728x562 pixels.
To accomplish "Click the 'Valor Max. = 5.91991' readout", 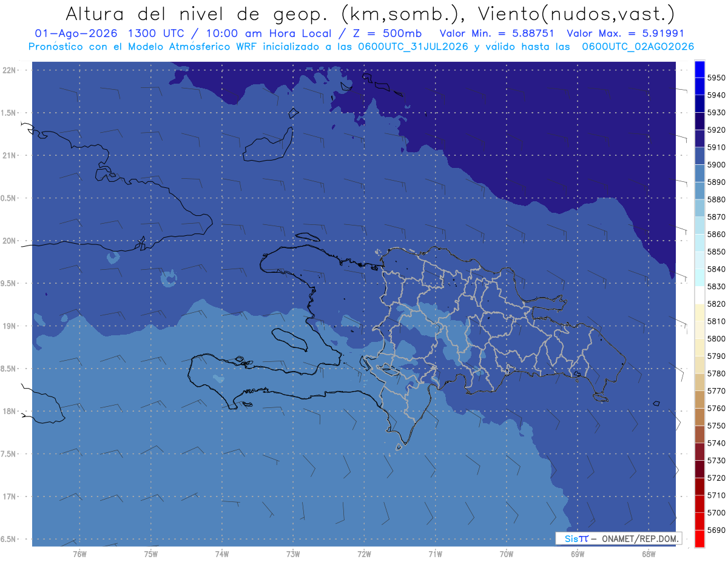I will pyautogui.click(x=625, y=34).
